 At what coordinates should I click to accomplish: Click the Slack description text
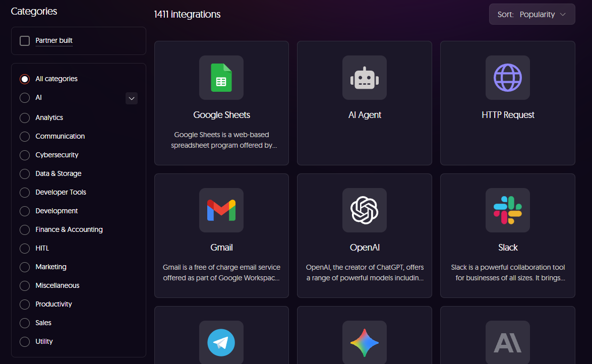tap(508, 273)
